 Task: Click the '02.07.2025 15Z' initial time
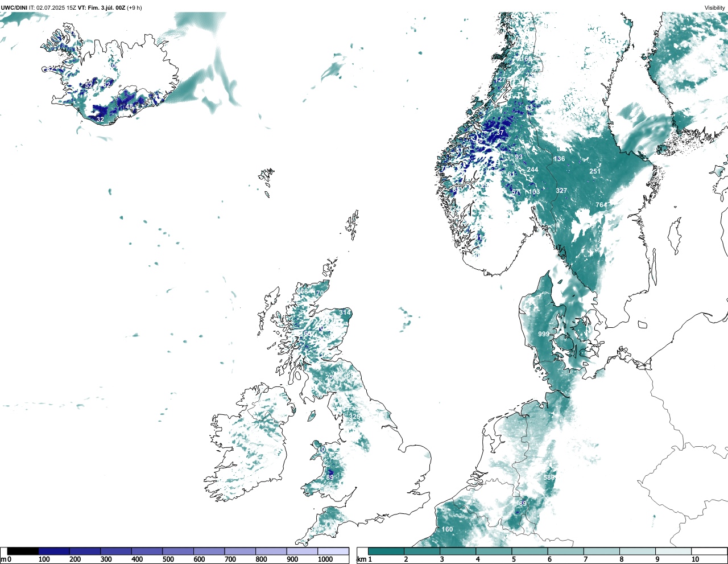pos(56,7)
